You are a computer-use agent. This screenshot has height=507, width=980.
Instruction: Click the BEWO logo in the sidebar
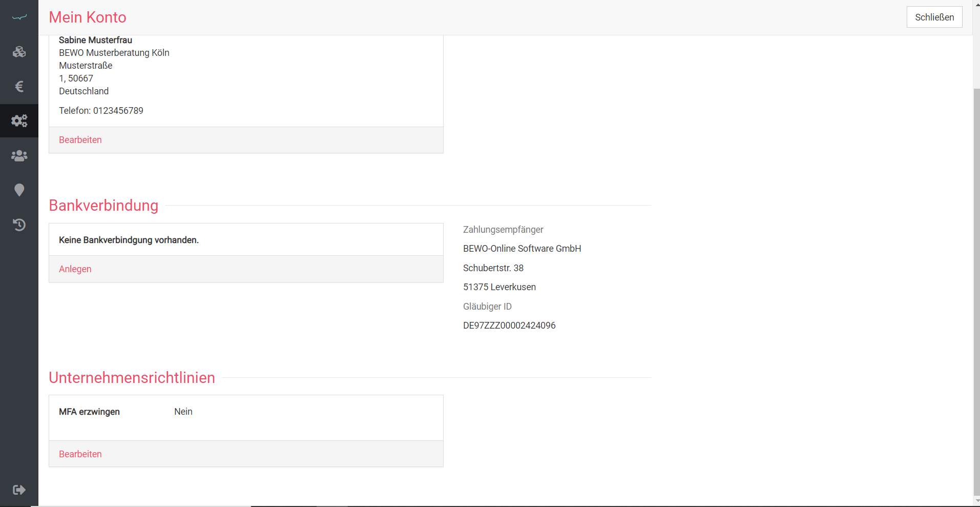(x=19, y=17)
